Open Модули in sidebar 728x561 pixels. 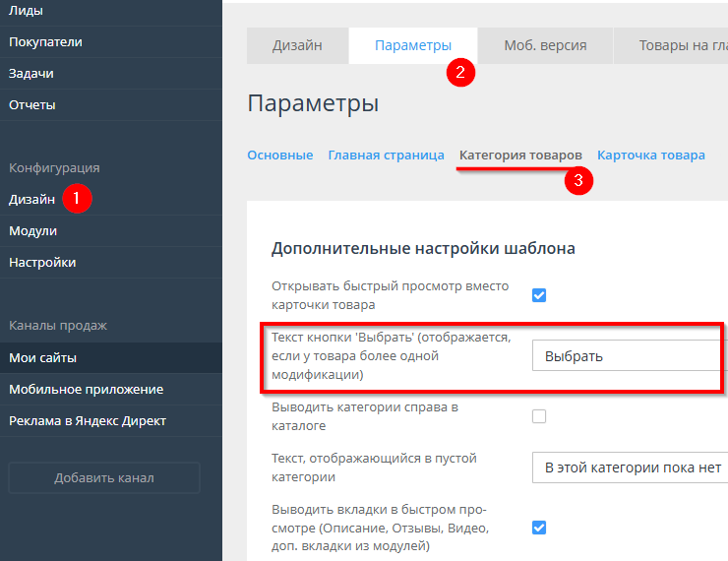pyautogui.click(x=32, y=230)
